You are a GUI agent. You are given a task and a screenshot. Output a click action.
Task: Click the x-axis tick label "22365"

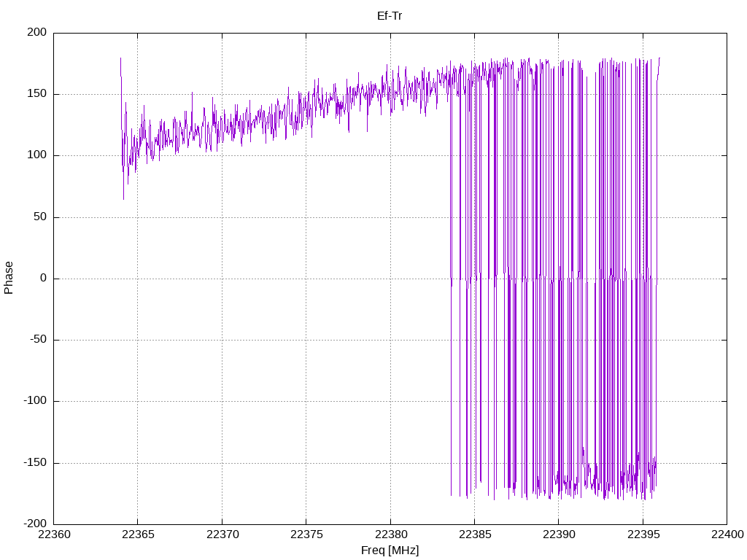pyautogui.click(x=138, y=534)
